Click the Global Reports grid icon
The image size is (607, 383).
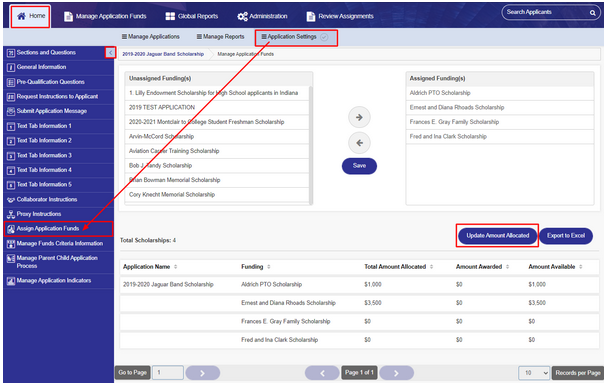[170, 16]
